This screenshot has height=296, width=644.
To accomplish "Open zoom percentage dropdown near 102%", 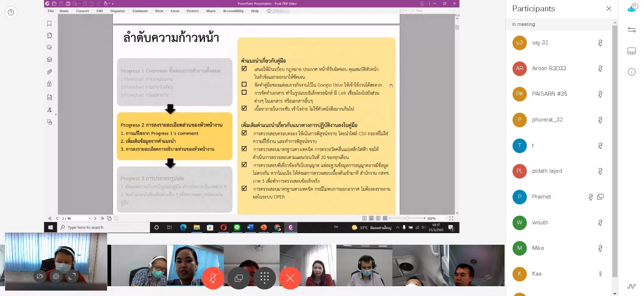I will [x=446, y=219].
